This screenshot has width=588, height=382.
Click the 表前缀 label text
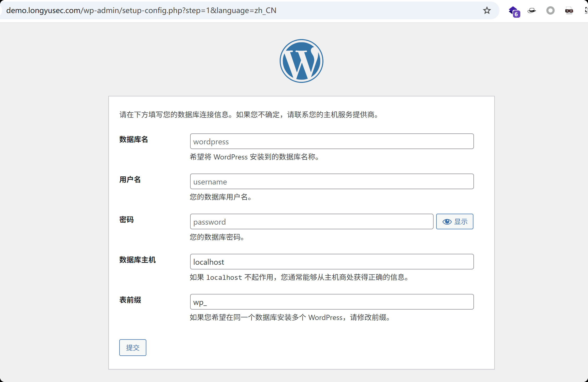point(130,300)
